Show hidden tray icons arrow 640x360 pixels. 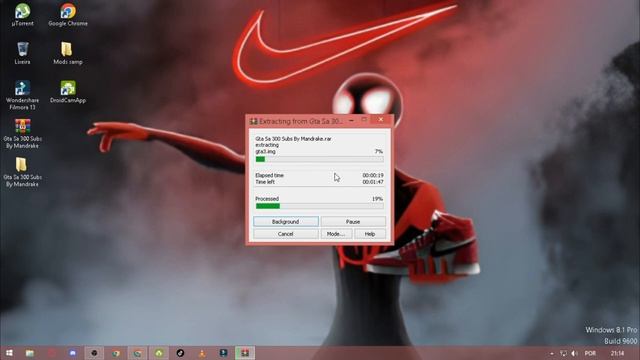pos(552,353)
